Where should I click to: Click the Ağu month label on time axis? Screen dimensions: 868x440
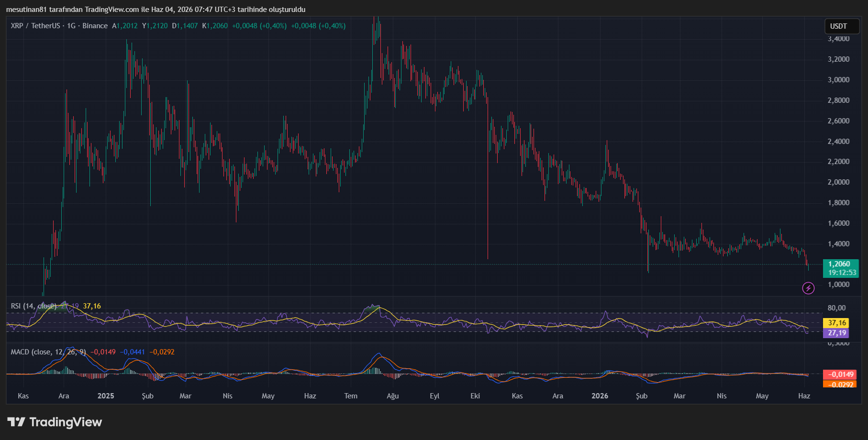coord(393,396)
